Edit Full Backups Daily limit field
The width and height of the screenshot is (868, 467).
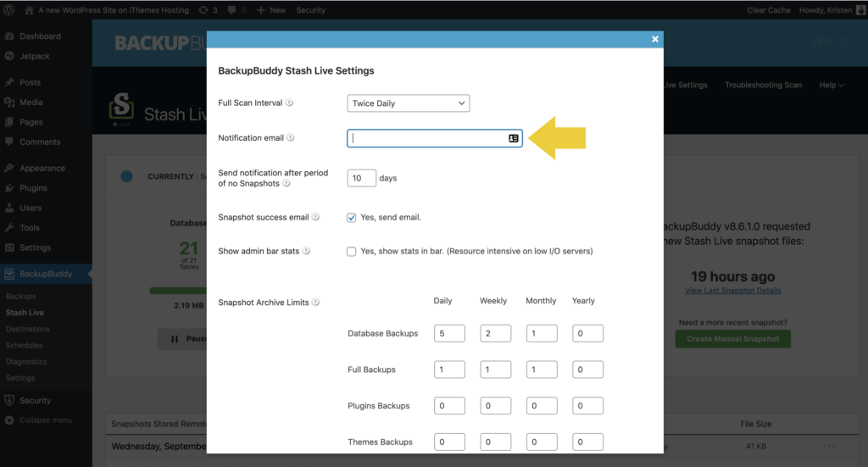click(449, 370)
